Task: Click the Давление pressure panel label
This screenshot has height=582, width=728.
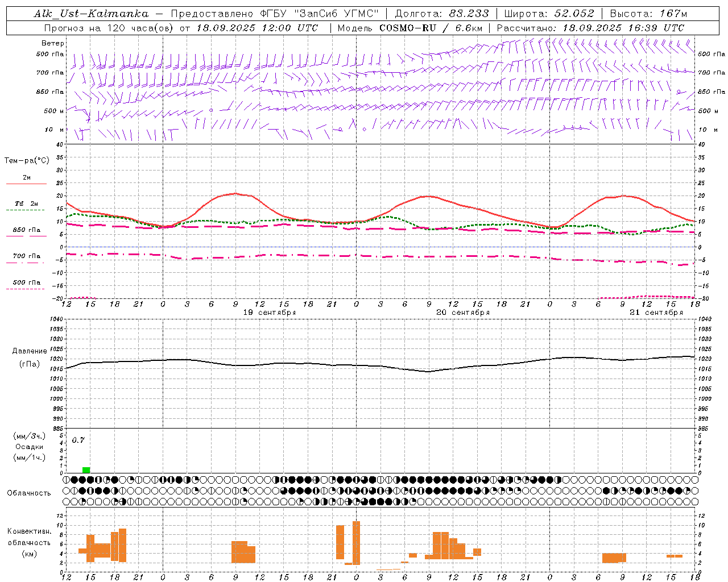Action: 30,351
